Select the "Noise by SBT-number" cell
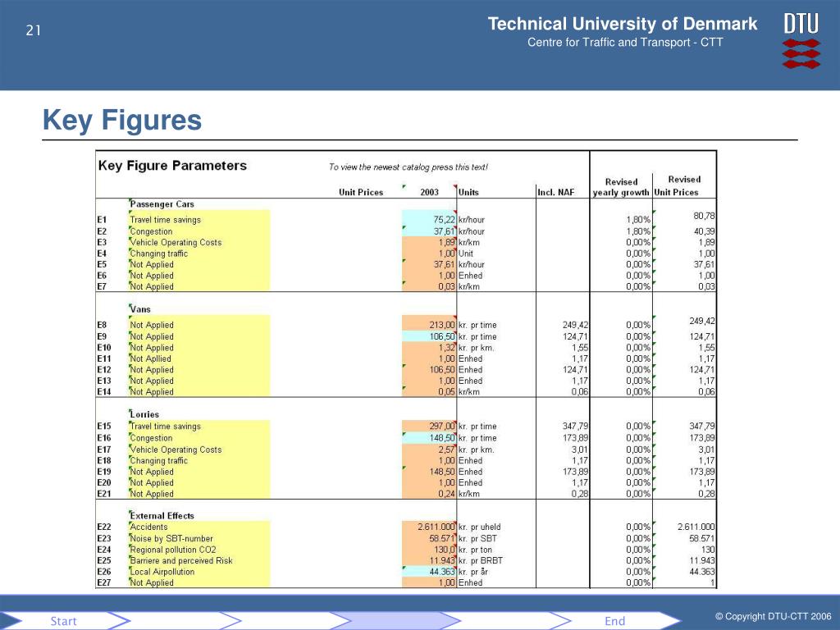840x630 pixels. click(171, 539)
